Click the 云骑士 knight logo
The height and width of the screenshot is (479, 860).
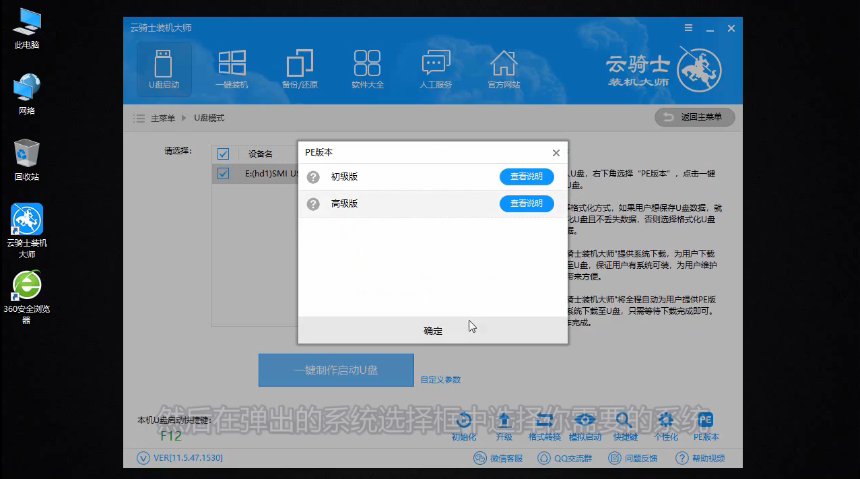pyautogui.click(x=699, y=70)
